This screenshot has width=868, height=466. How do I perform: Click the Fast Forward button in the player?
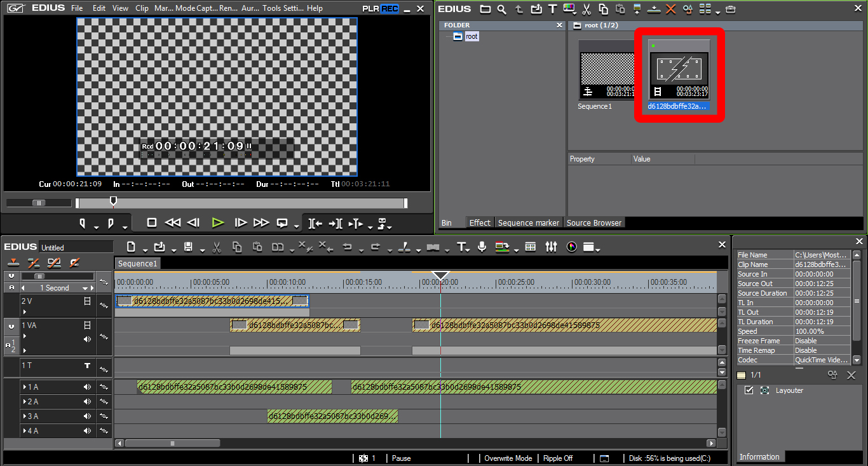[x=261, y=223]
